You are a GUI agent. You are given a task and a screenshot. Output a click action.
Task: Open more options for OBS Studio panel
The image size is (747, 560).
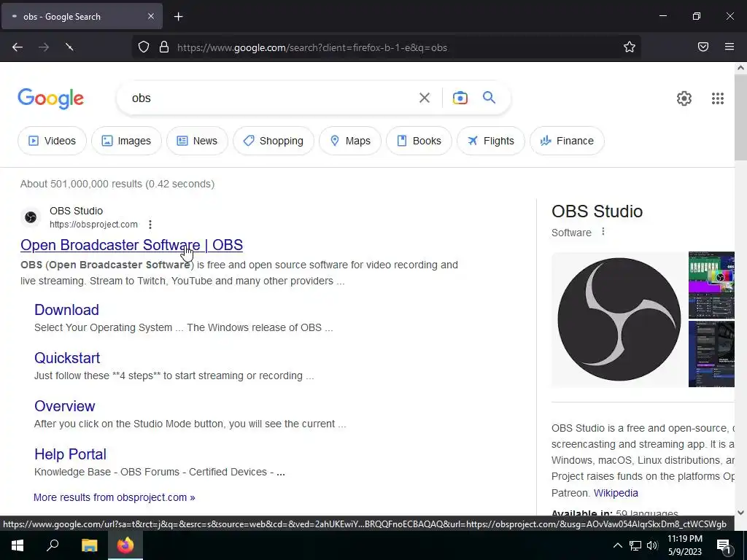click(603, 231)
